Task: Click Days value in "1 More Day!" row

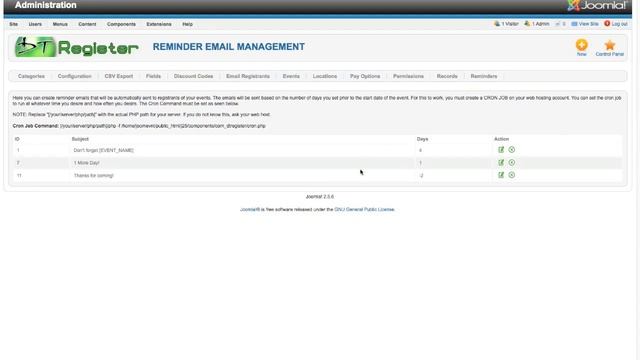Action: click(x=420, y=163)
